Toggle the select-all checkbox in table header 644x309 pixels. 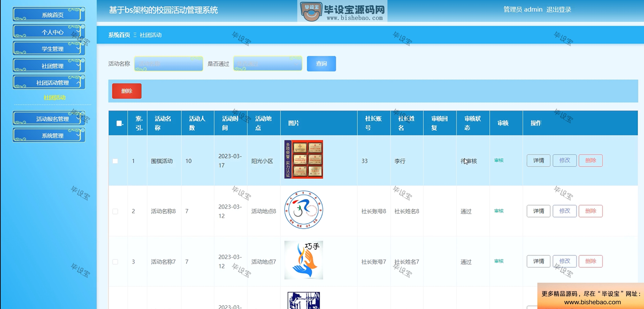pos(119,123)
